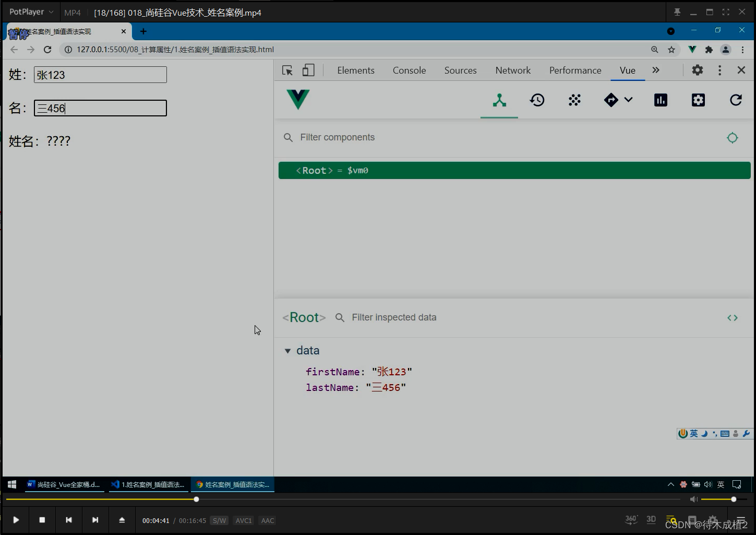Screen dimensions: 756x535
Task: Open DevTools three-dot customize menu
Action: click(x=719, y=70)
